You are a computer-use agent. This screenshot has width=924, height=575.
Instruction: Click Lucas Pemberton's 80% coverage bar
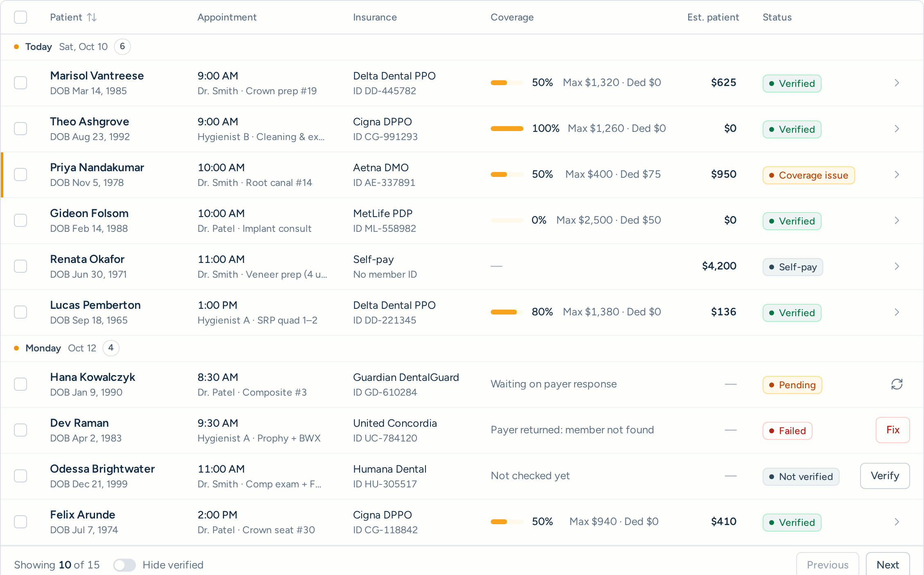point(507,312)
